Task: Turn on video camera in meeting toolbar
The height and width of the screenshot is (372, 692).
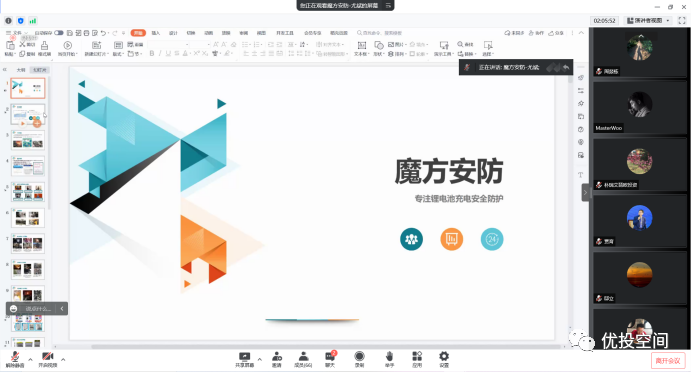Action: [x=47, y=359]
